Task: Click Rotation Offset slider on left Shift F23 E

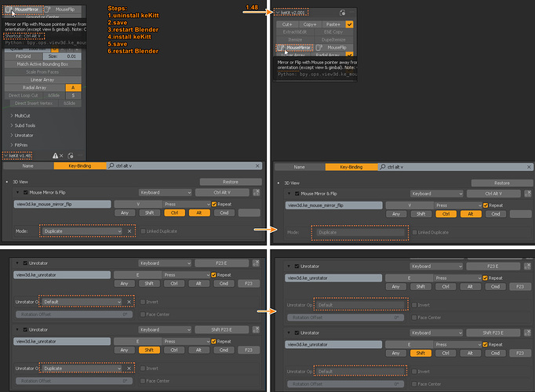Action: pyautogui.click(x=74, y=381)
